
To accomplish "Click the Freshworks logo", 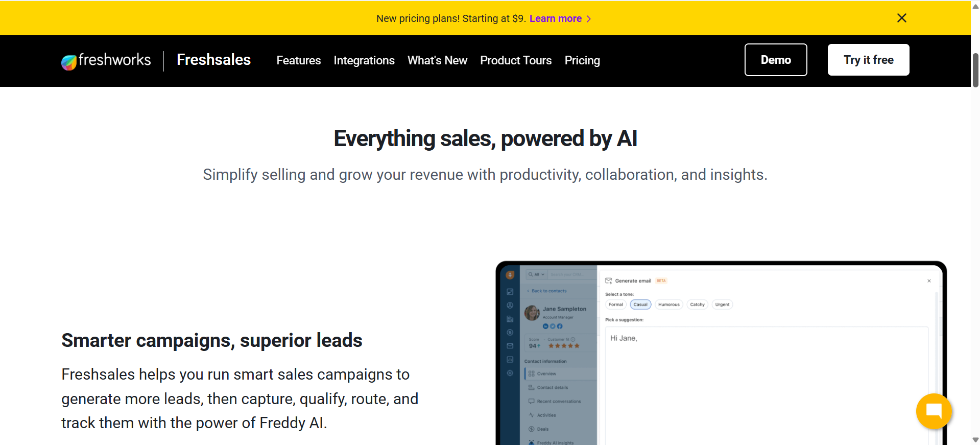I will pyautogui.click(x=106, y=61).
